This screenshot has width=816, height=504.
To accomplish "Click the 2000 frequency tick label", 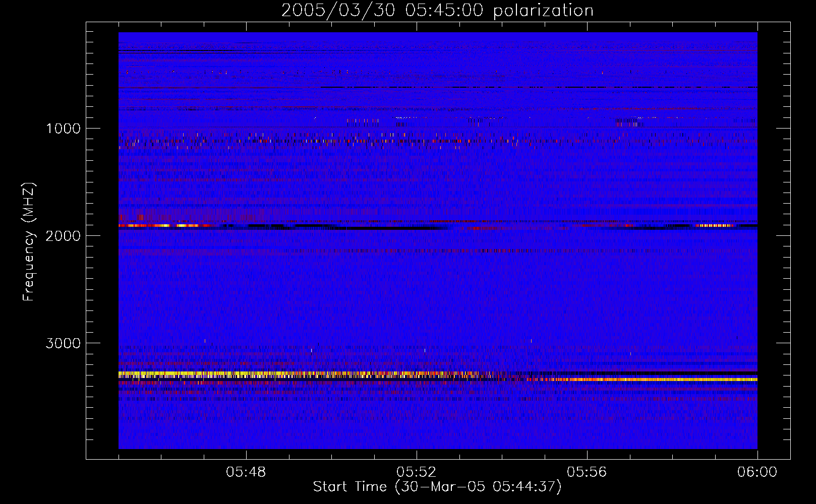I will pyautogui.click(x=63, y=236).
